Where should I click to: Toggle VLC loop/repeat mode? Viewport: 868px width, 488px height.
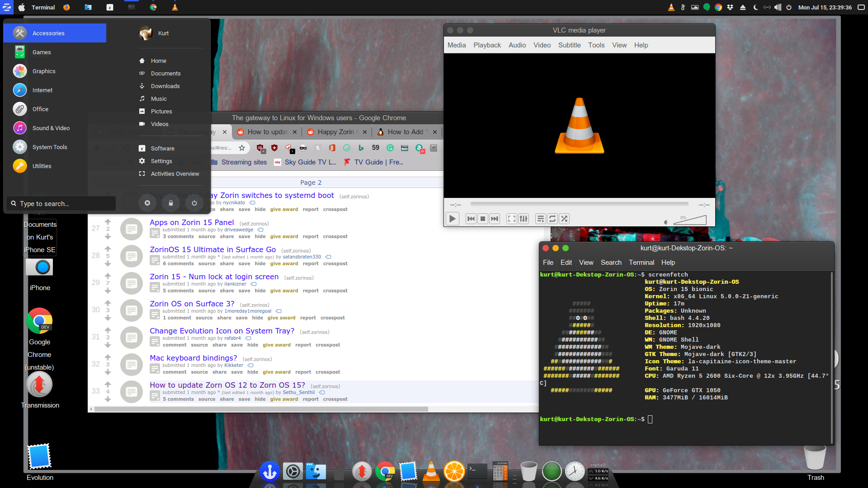click(x=552, y=219)
